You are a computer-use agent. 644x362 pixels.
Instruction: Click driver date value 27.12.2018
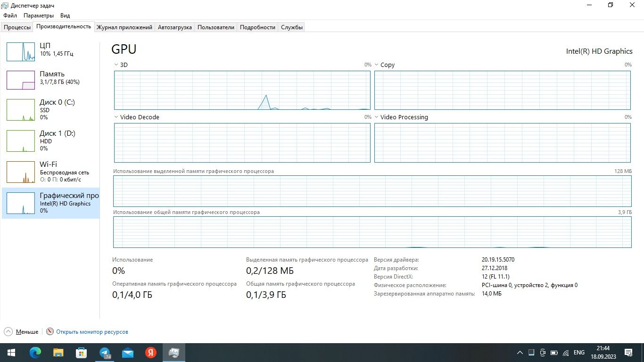495,268
